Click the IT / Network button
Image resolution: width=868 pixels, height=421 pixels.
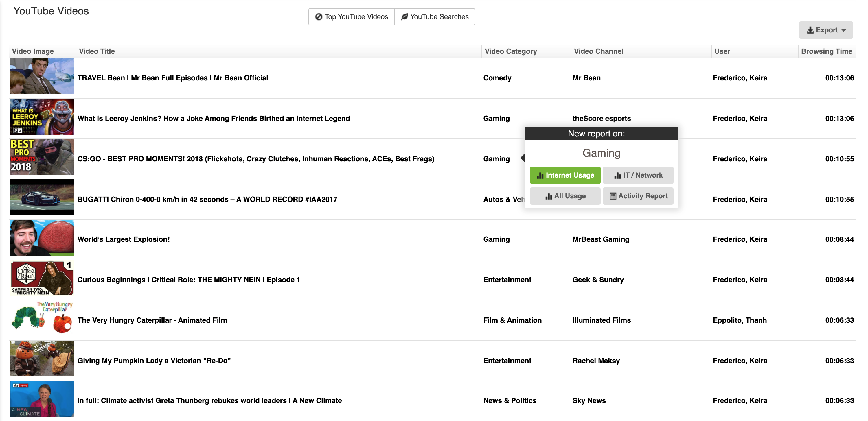click(638, 175)
